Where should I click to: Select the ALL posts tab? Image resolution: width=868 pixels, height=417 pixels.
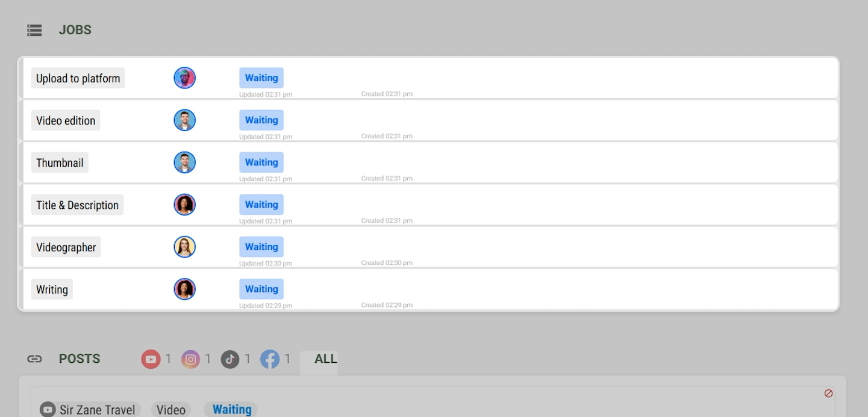click(x=325, y=359)
